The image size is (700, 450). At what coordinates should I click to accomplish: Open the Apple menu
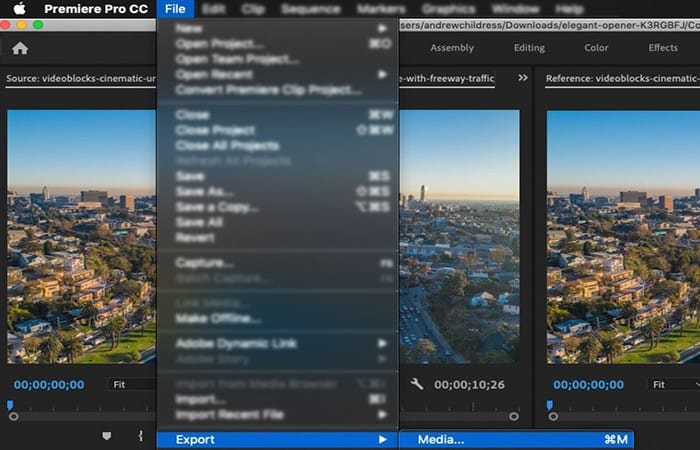[19, 8]
